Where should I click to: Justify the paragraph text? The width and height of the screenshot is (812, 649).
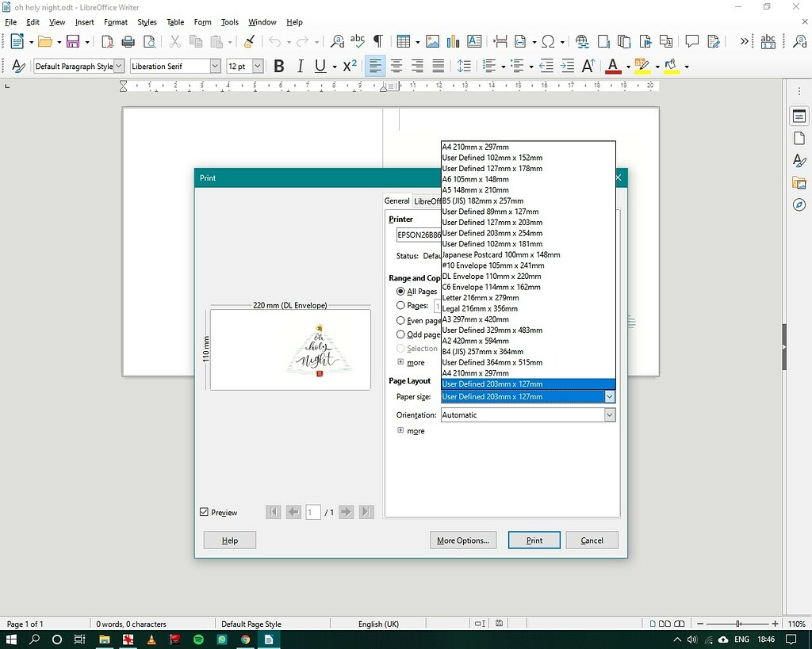point(438,67)
